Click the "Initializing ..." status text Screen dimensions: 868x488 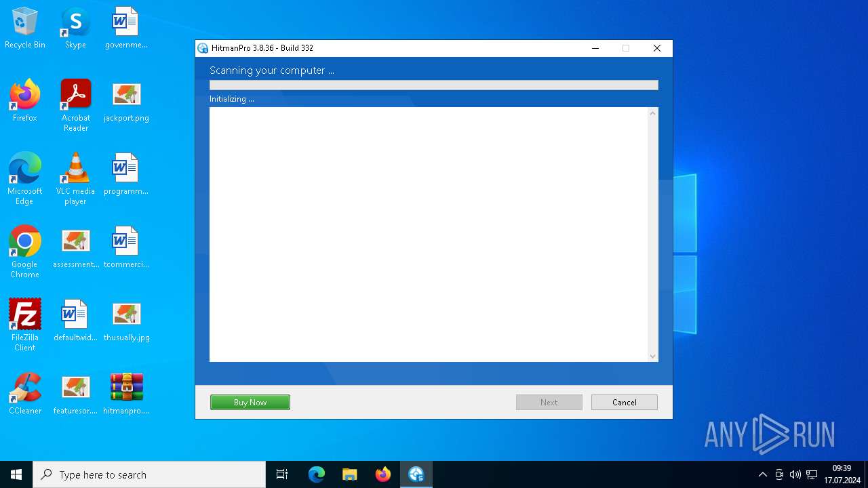(x=232, y=99)
